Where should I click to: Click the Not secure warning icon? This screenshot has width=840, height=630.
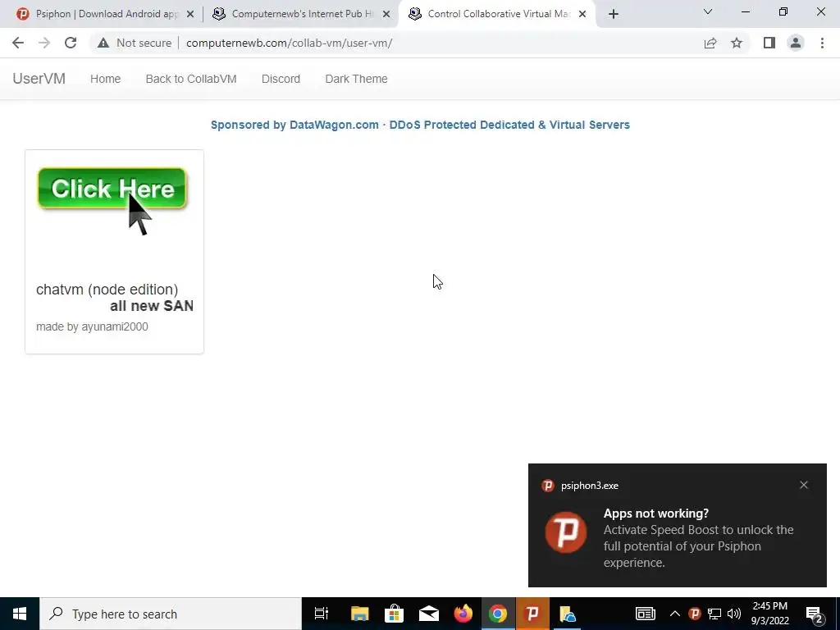103,43
